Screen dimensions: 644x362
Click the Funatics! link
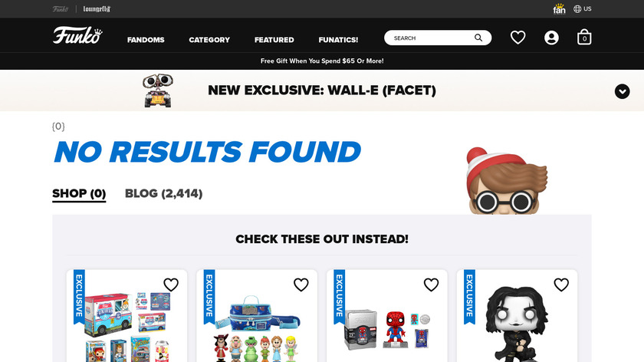(338, 40)
